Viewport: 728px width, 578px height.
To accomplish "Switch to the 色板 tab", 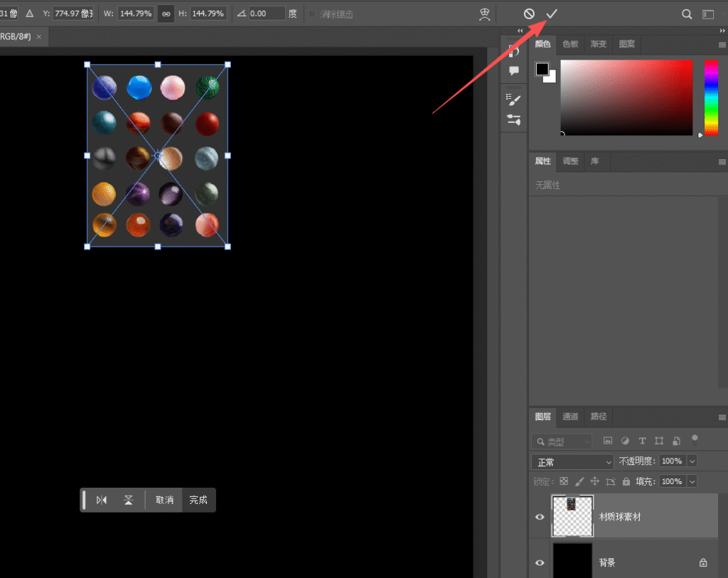I will 570,44.
